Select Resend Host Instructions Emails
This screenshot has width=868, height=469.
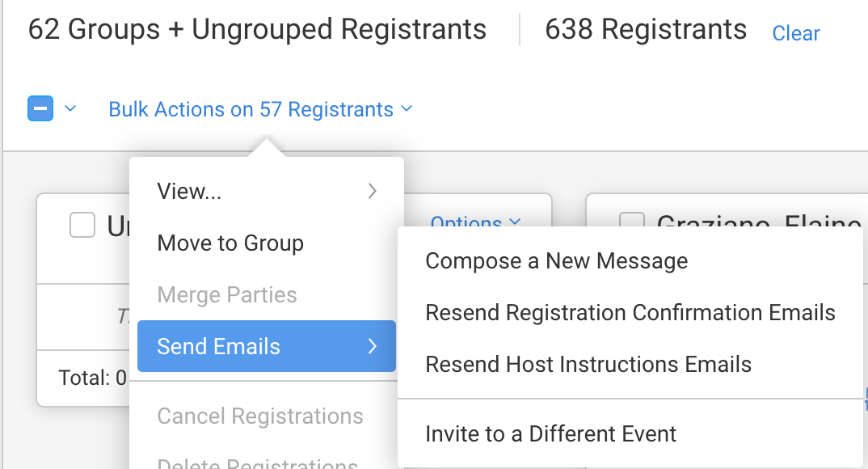[588, 364]
